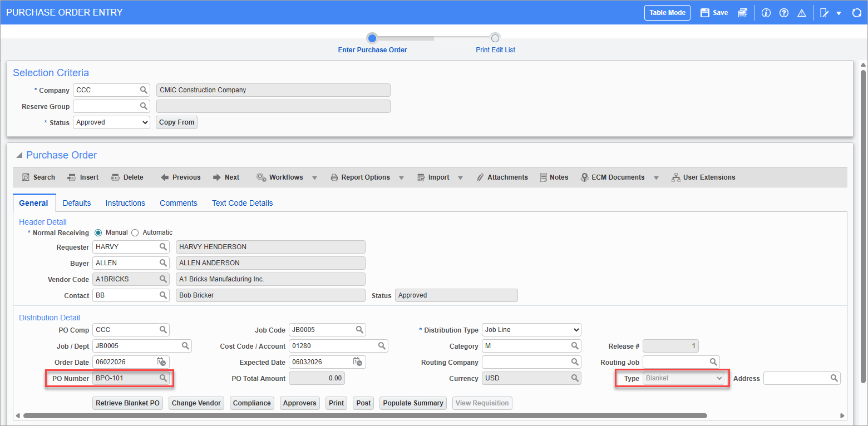The image size is (868, 426).
Task: Go to the Comments tab
Action: tap(179, 203)
